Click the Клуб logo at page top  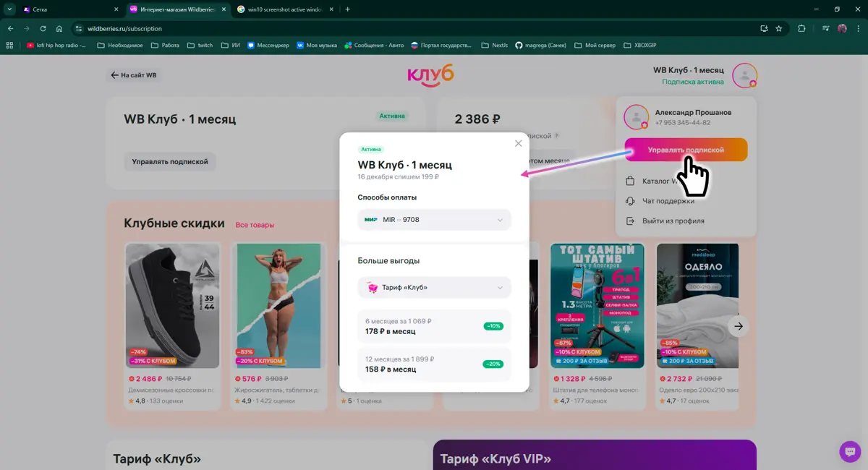(430, 75)
